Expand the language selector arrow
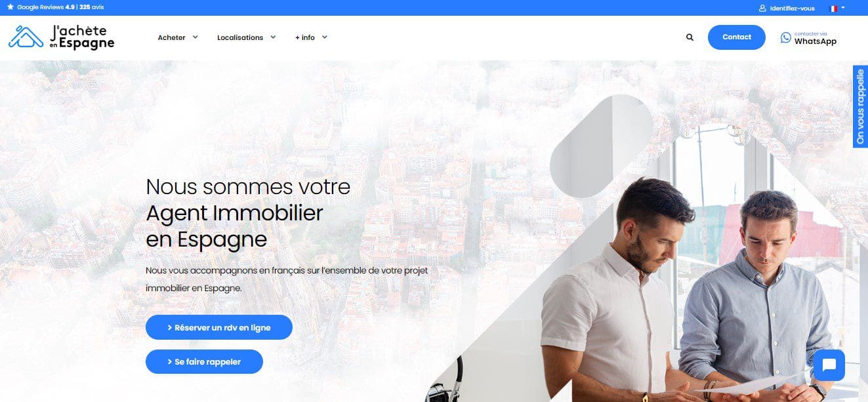Viewport: 868px width, 402px height. 843,8
